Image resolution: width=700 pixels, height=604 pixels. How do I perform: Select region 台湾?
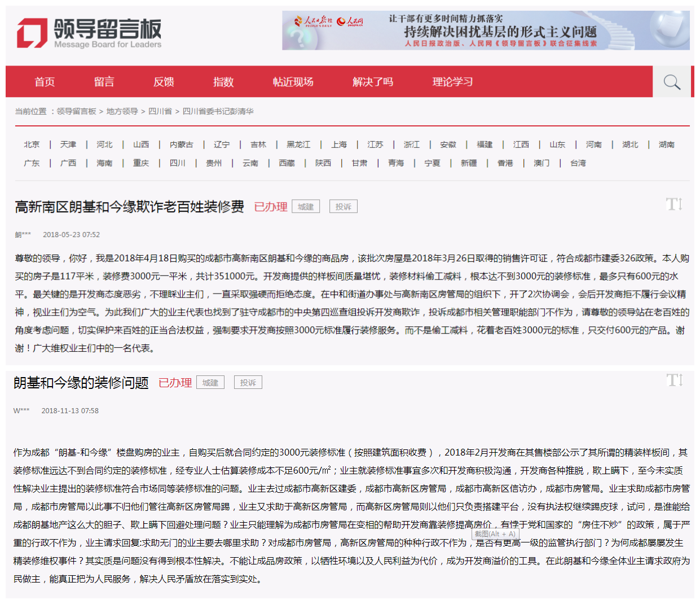pos(578,163)
